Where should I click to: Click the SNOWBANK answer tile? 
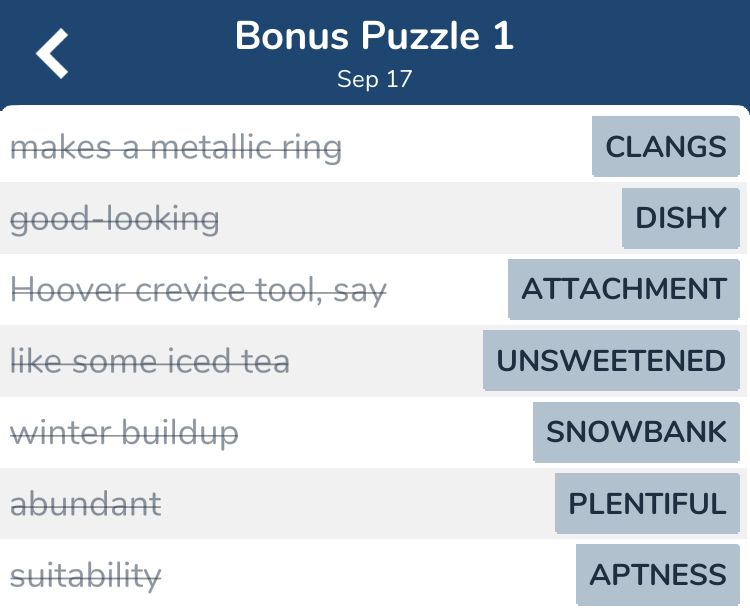point(636,432)
